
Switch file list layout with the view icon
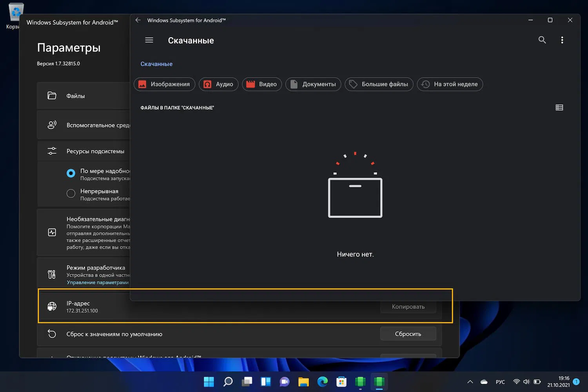559,107
